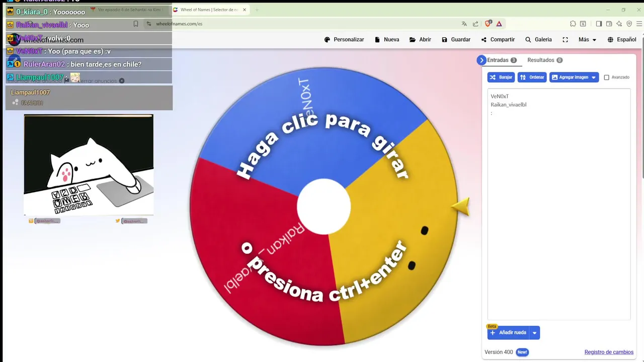
Task: Open browser translate page icon
Action: point(464,24)
